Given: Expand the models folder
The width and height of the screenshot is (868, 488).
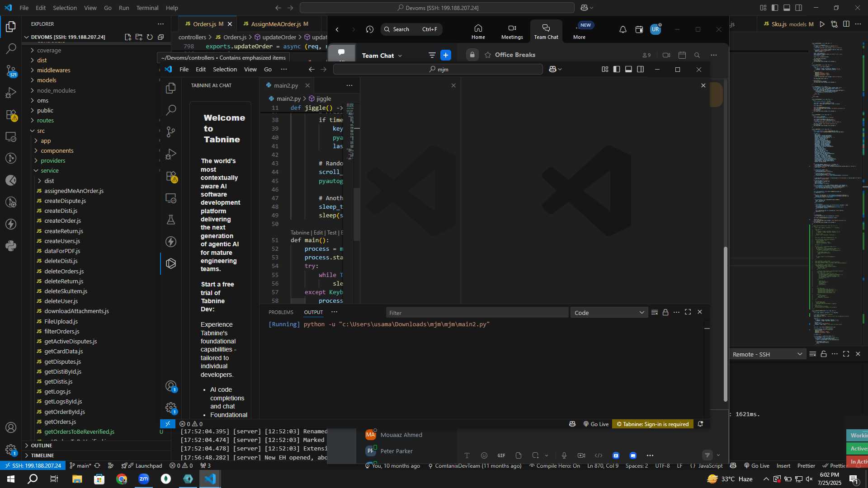Looking at the screenshot, I should coord(47,80).
